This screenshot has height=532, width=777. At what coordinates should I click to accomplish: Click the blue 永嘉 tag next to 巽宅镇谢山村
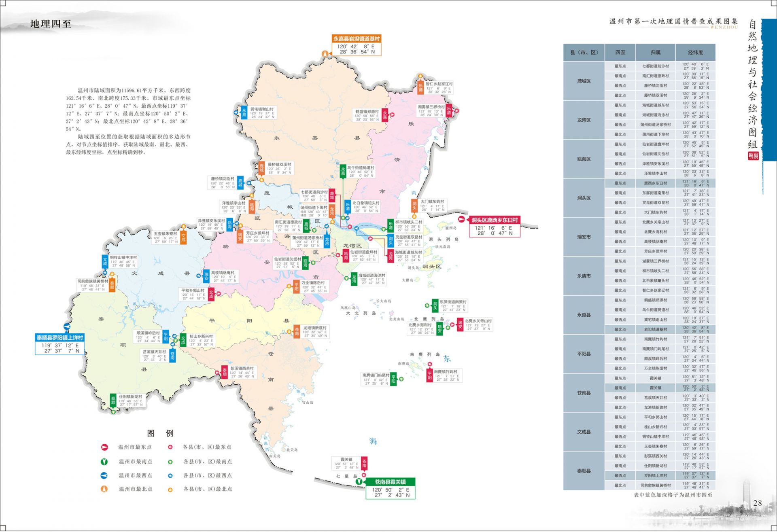point(244,112)
